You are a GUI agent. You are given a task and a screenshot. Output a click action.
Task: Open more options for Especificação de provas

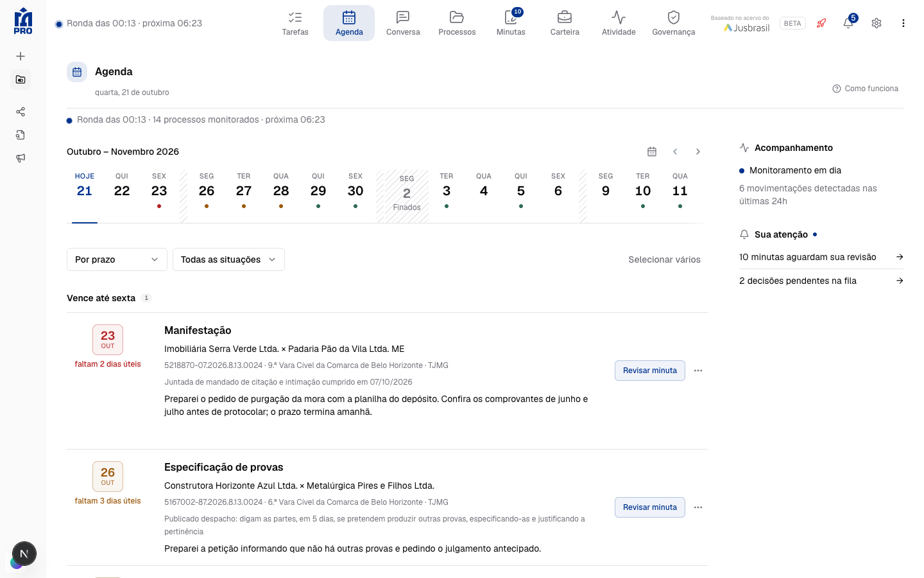pyautogui.click(x=698, y=507)
